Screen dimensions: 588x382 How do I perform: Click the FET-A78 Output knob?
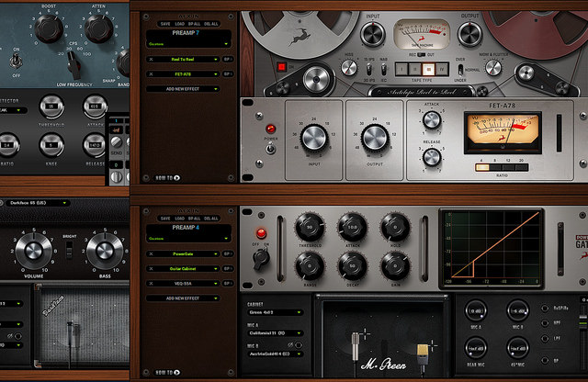(375, 138)
